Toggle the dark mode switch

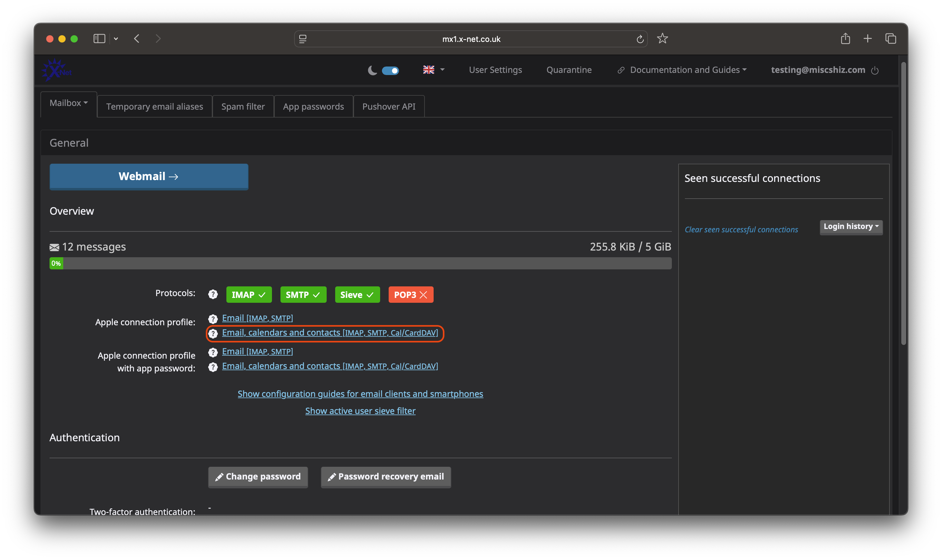(390, 70)
